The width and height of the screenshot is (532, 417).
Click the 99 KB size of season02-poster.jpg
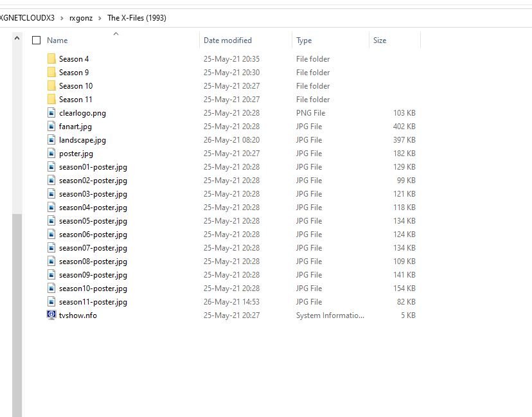[406, 180]
